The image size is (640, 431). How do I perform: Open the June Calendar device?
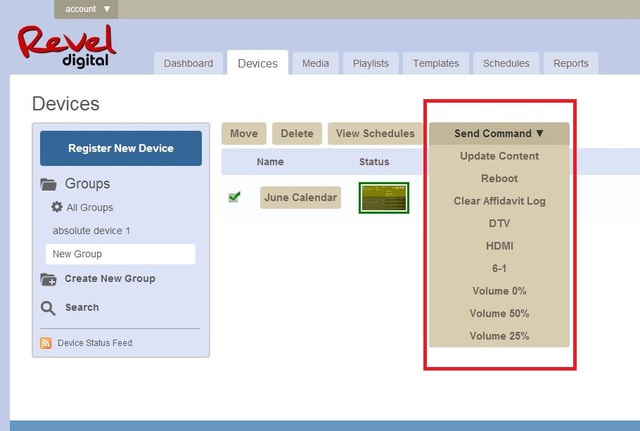(300, 198)
